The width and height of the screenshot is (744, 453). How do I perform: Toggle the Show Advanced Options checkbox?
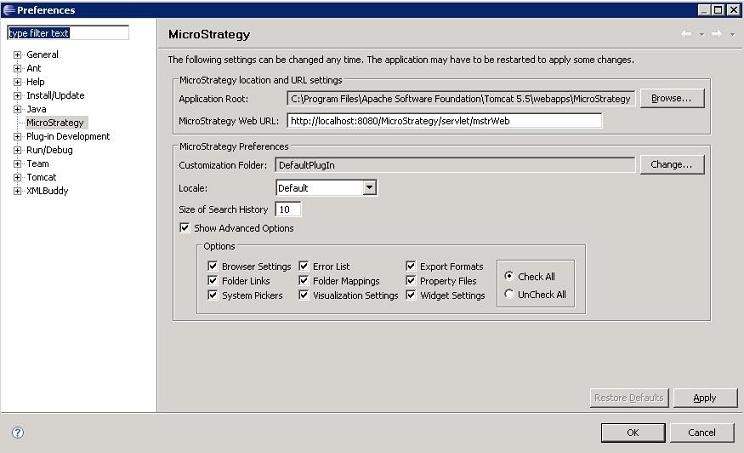pyautogui.click(x=185, y=228)
